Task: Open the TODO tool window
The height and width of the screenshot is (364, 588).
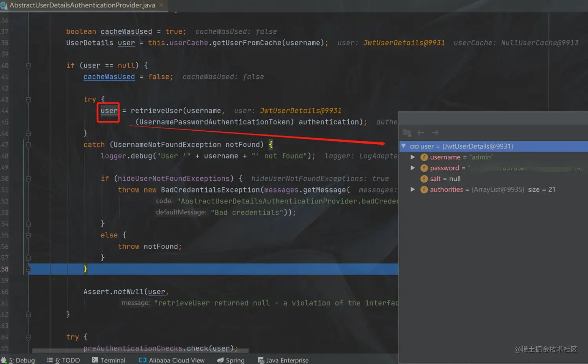Action: pos(64,360)
